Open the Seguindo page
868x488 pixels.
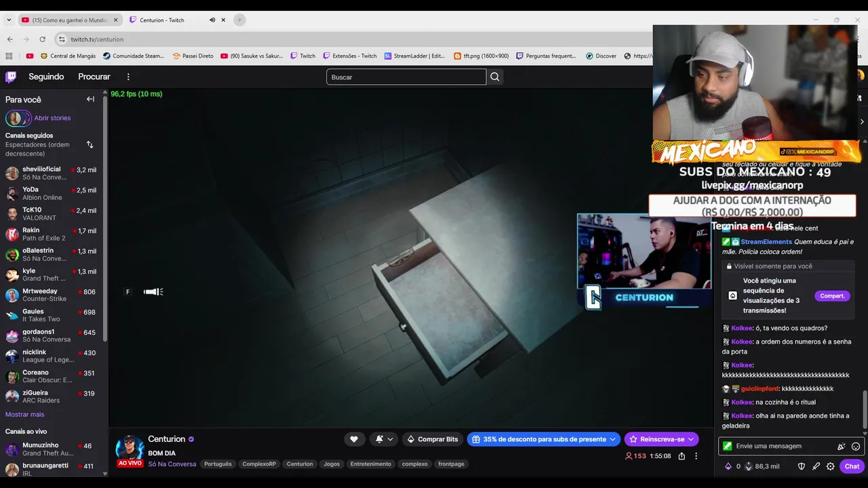coord(46,77)
